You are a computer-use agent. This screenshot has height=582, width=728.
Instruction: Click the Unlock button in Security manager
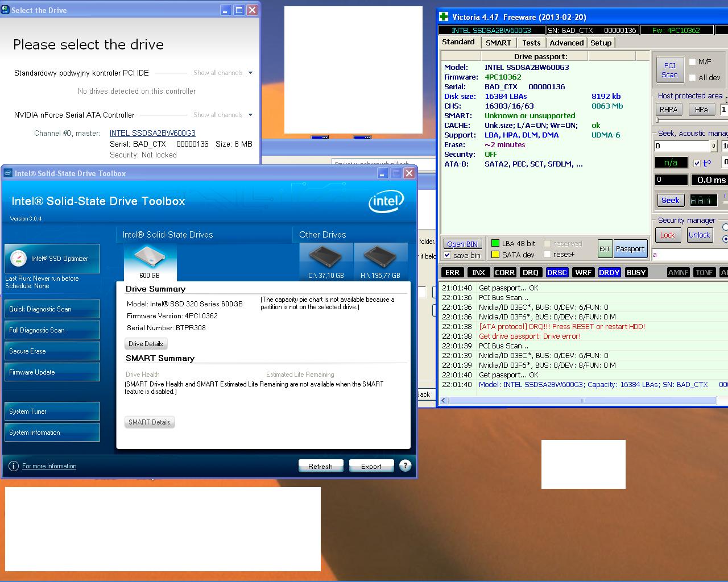click(699, 235)
